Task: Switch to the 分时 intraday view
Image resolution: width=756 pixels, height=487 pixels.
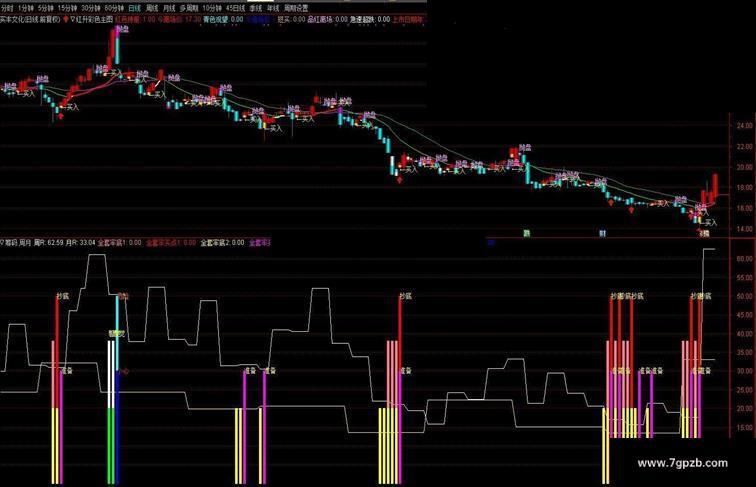Action: tap(7, 8)
